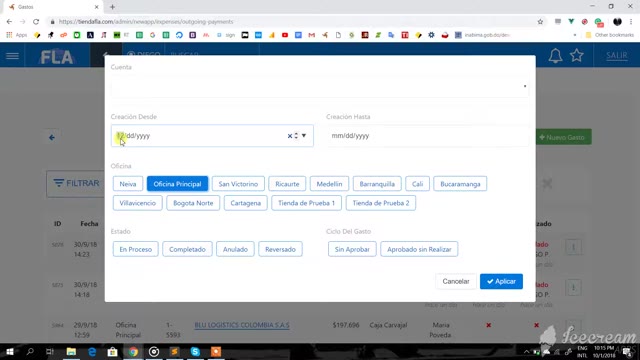This screenshot has width=640, height=360.
Task: Select the Aprobado sin Realizar filter
Action: click(419, 249)
